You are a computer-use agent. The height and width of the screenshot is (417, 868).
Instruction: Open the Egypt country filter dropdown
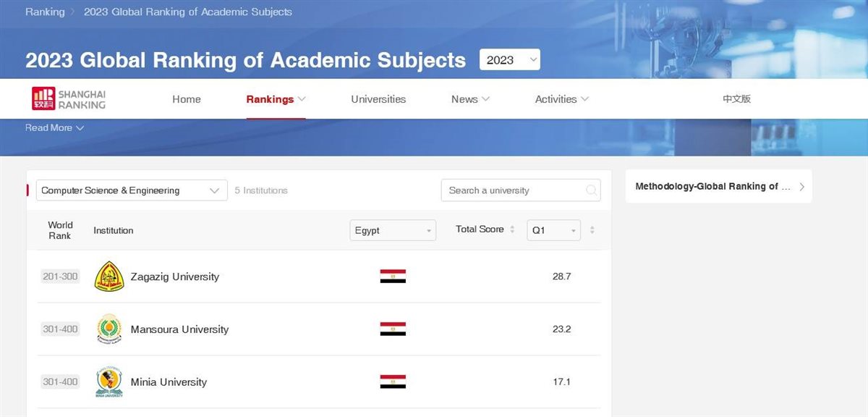(393, 230)
